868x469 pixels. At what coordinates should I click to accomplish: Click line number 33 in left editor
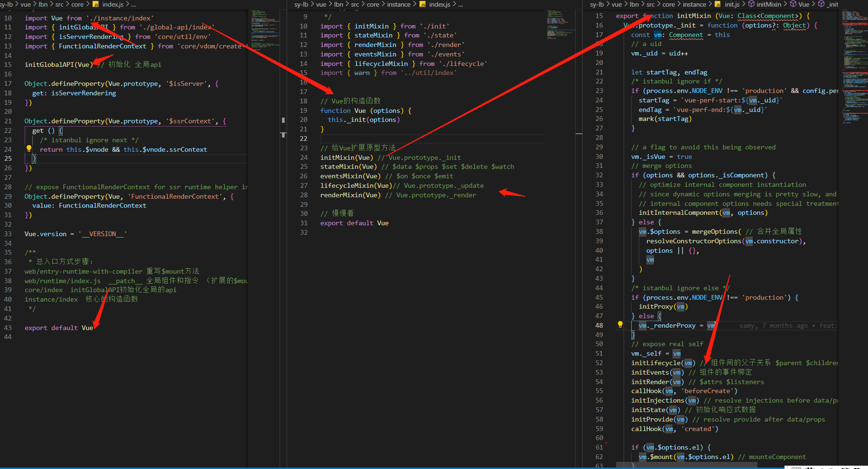8,234
